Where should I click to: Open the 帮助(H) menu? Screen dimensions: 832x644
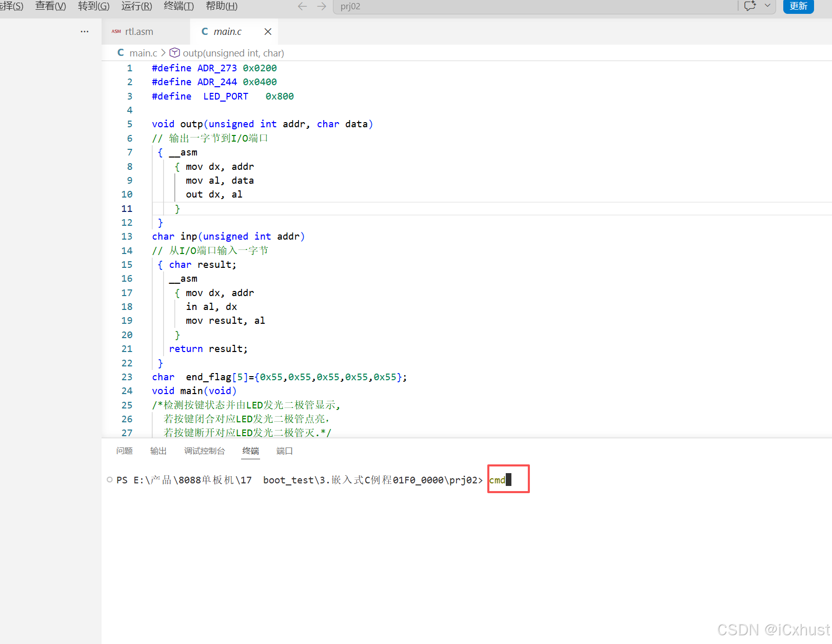[x=222, y=6]
